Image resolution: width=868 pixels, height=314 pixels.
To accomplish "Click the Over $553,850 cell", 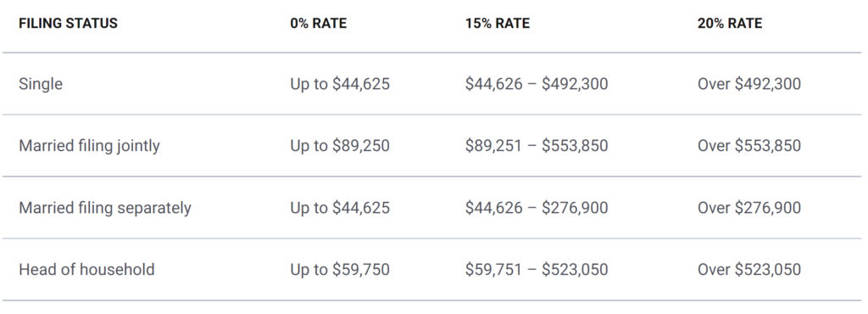I will click(749, 146).
